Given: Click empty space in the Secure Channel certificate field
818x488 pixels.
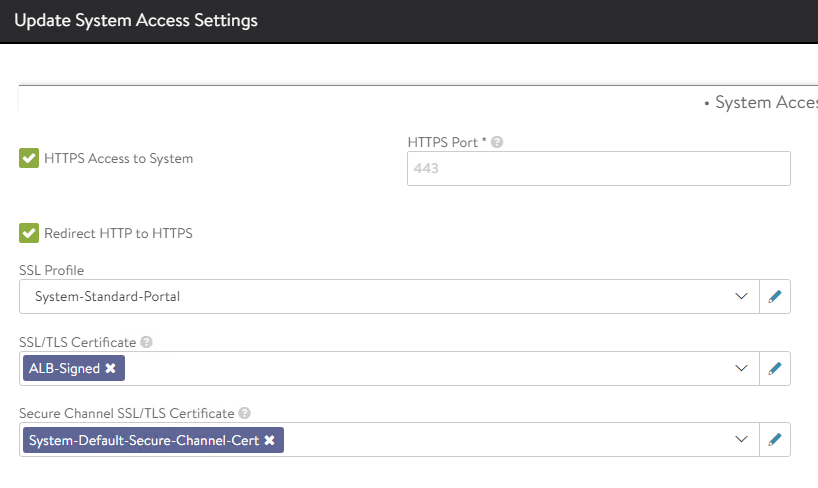Looking at the screenshot, I should pyautogui.click(x=500, y=439).
